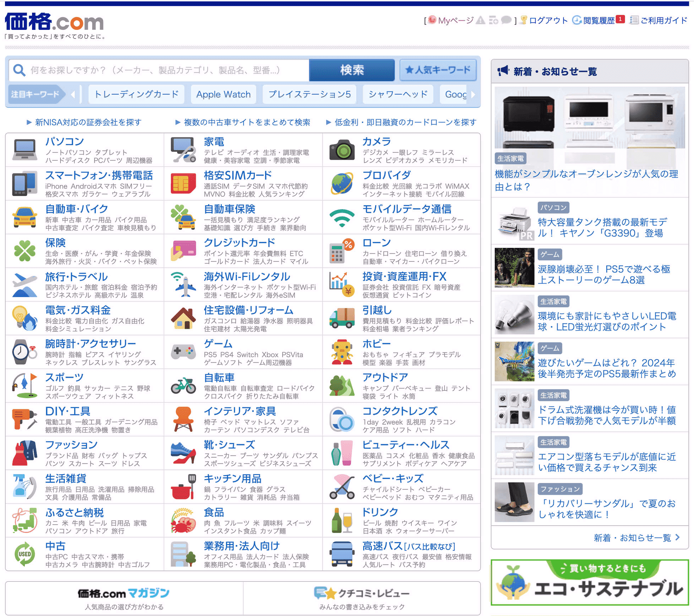Open 新着・お知らせ一覧 link with chevron
694x616 pixels.
(x=636, y=537)
